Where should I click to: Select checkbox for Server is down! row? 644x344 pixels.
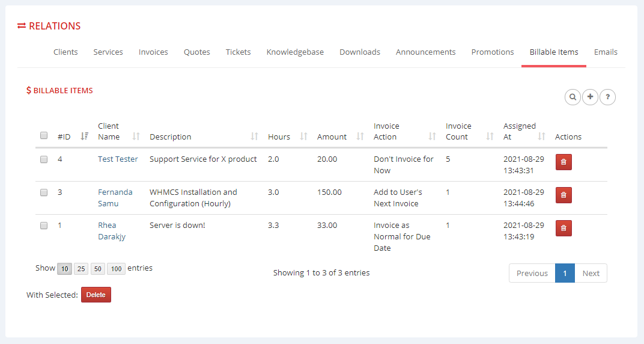(x=44, y=226)
